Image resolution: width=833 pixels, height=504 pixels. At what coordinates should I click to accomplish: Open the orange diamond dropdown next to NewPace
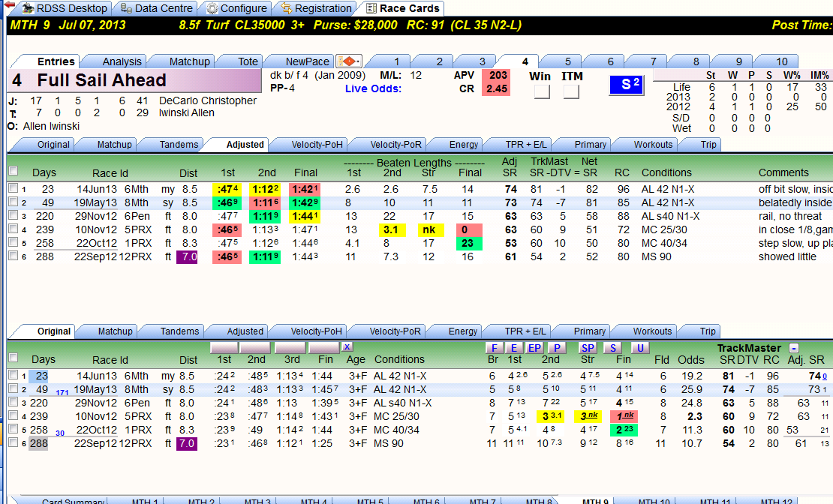pos(349,61)
